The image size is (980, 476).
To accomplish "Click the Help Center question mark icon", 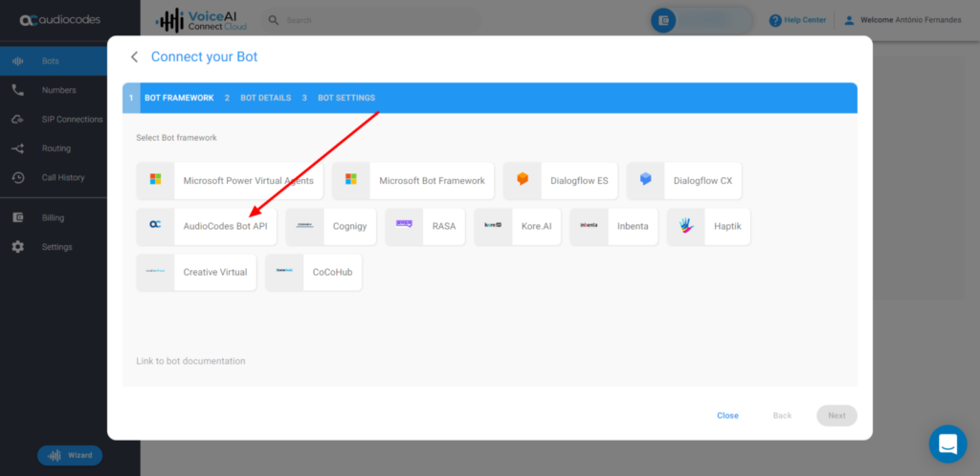I will (x=775, y=20).
